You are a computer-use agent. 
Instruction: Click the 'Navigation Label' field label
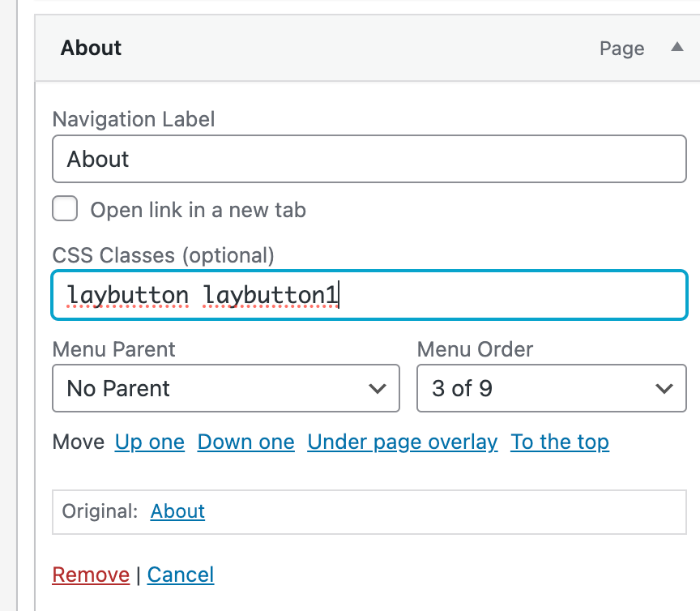(x=134, y=120)
